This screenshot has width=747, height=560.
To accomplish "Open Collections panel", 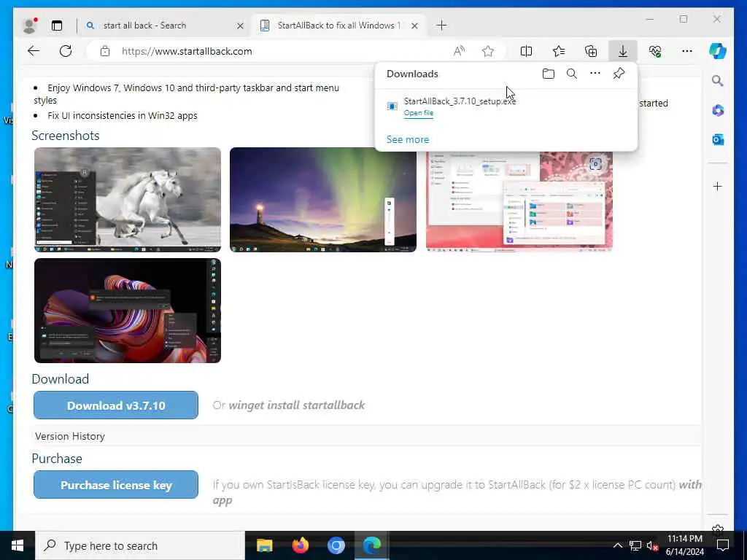I will [x=591, y=51].
